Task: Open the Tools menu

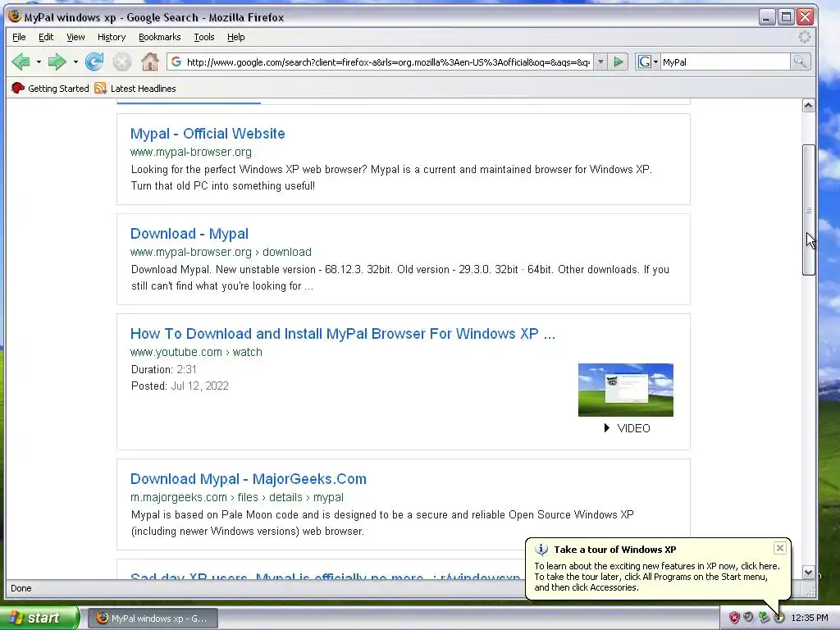Action: pyautogui.click(x=204, y=37)
